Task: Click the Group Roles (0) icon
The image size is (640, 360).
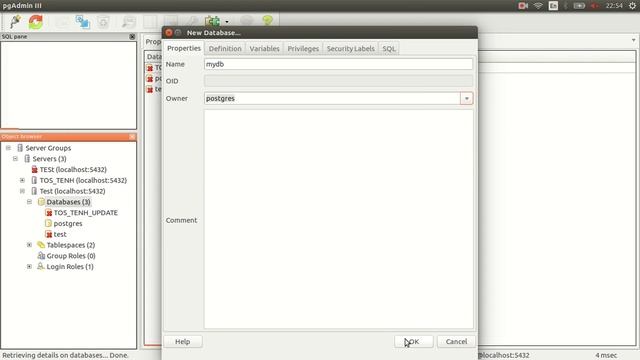Action: point(41,256)
